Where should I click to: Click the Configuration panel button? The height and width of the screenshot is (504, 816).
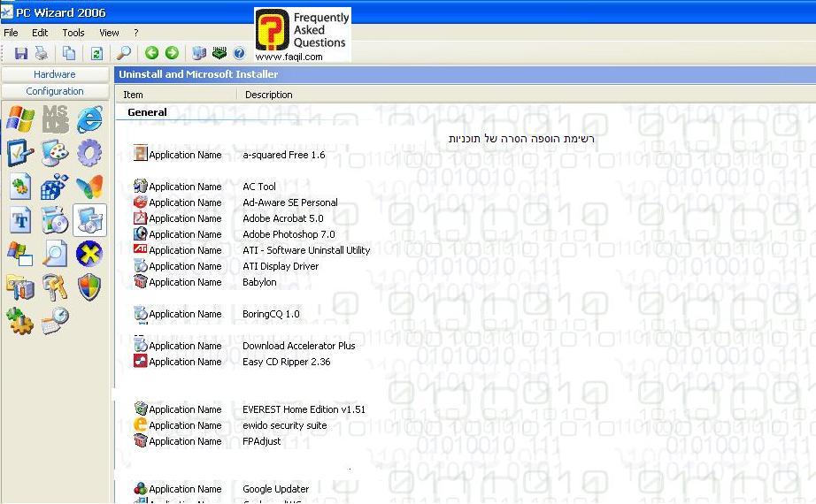click(x=55, y=91)
